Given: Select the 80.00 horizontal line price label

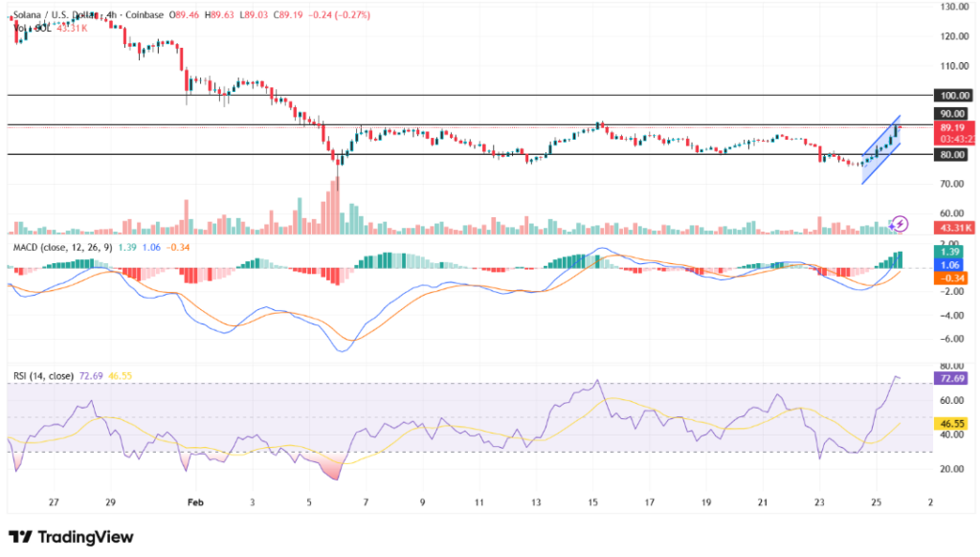Looking at the screenshot, I should click(x=952, y=154).
